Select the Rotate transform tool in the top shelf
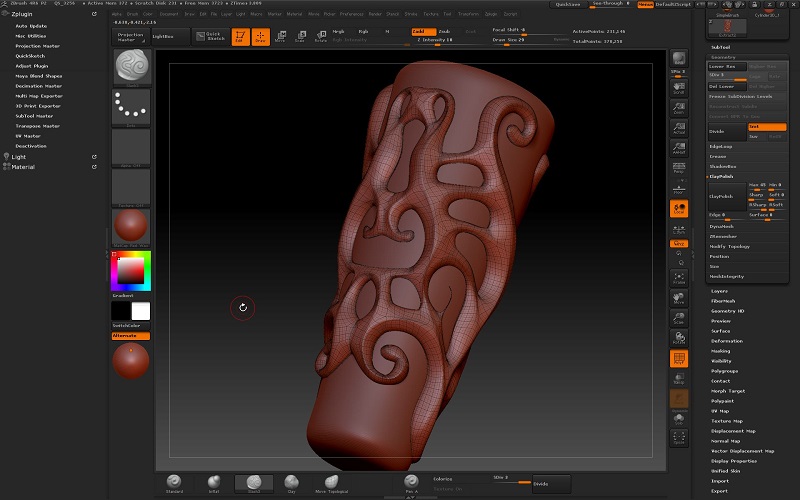 click(x=321, y=37)
